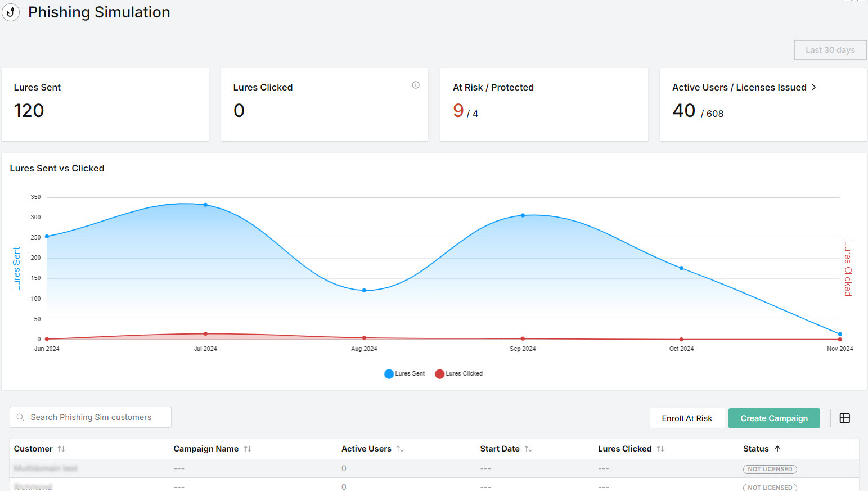Toggle Lures Clicked legend red swatch
This screenshot has width=868, height=492.
440,374
